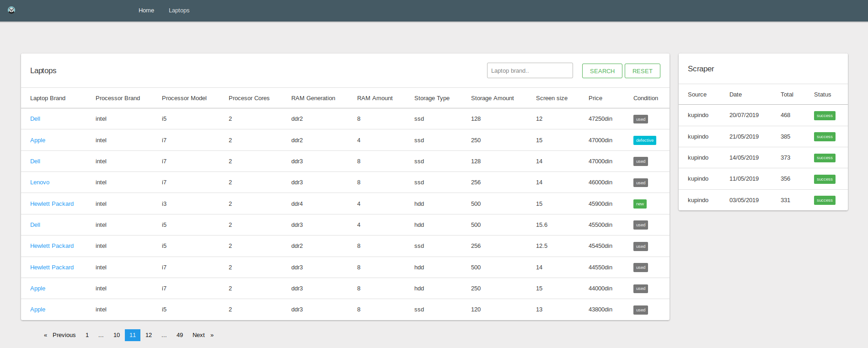The height and width of the screenshot is (348, 868).
Task: Click the Laptop Brand column header
Action: click(x=48, y=98)
